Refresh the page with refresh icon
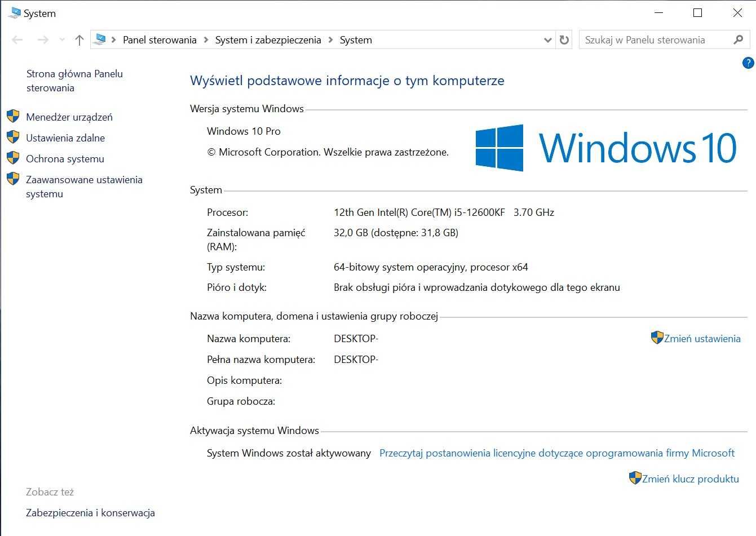The height and width of the screenshot is (536, 756). point(564,40)
